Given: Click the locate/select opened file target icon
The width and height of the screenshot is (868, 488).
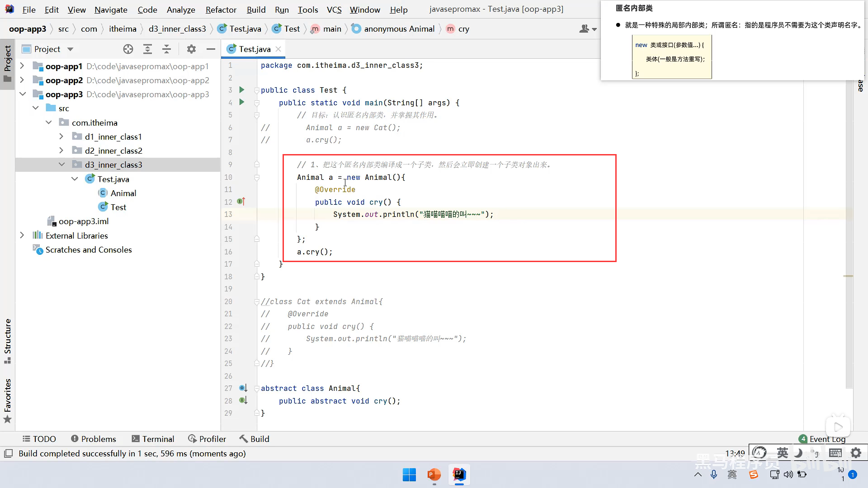Looking at the screenshot, I should [128, 49].
